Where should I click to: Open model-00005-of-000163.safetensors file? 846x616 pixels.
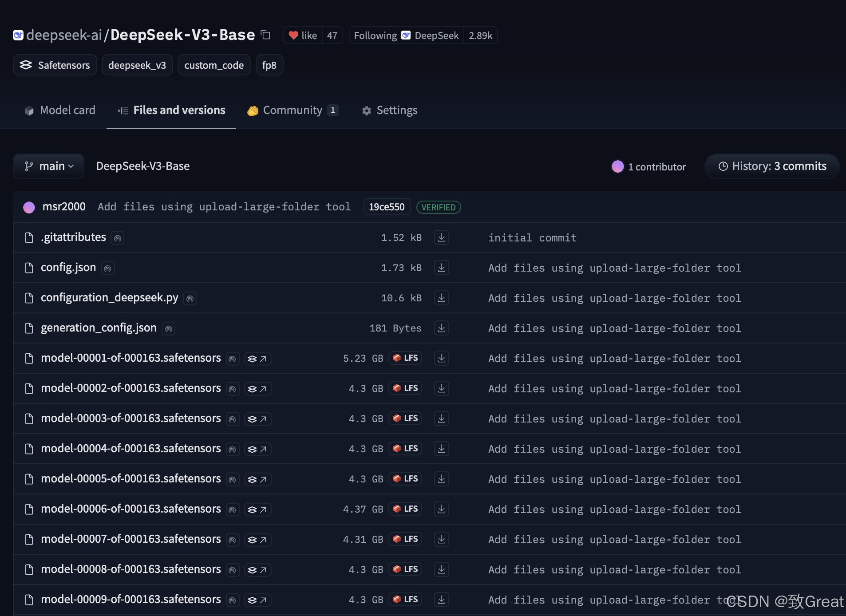click(131, 479)
